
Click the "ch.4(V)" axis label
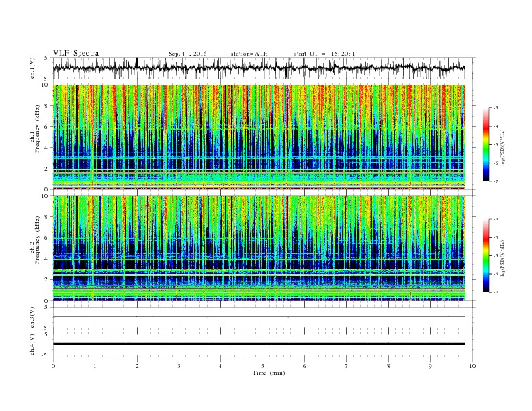point(32,345)
